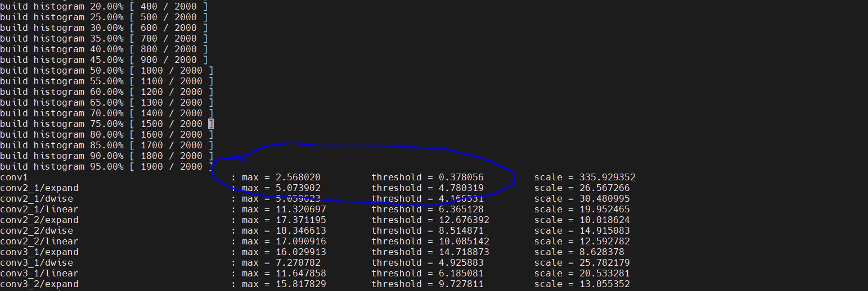Click the layer name 'conv2_1/expand'

pos(39,188)
